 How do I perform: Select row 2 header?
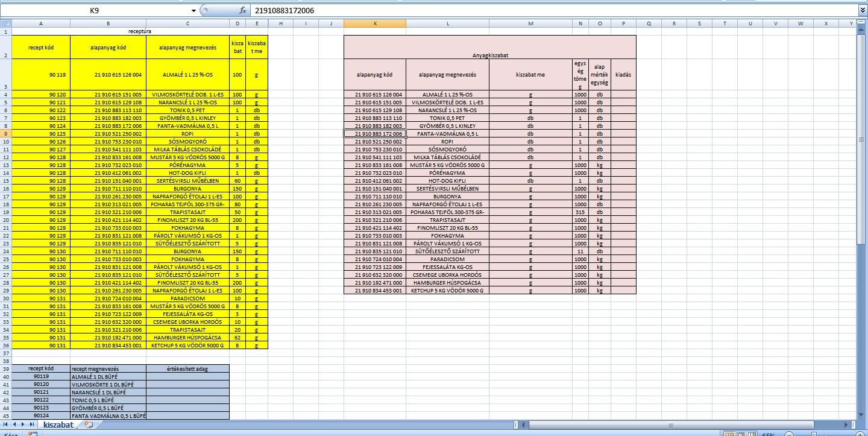[x=5, y=47]
